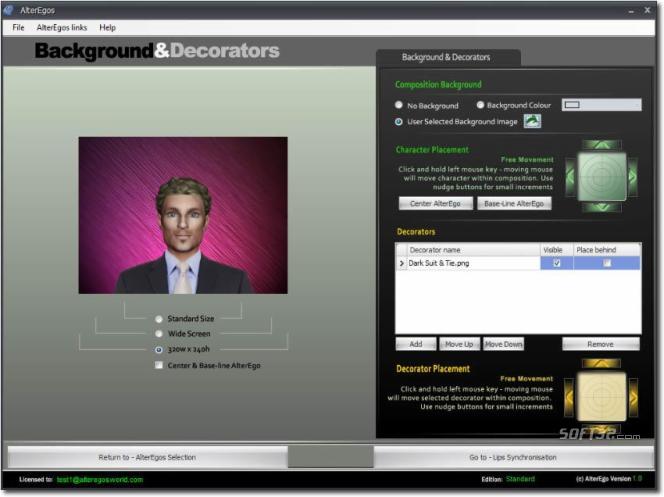
Task: Choose Wide Screen composition
Action: click(159, 334)
